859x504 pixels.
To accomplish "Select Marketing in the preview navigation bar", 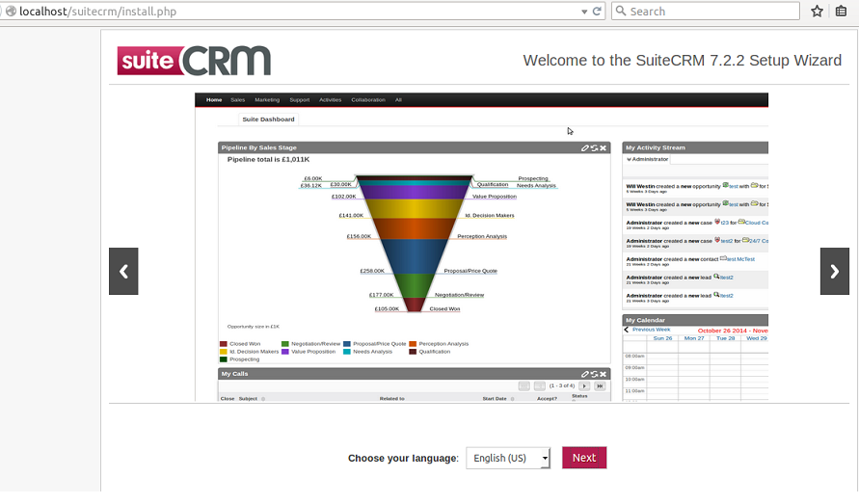I will pos(267,99).
